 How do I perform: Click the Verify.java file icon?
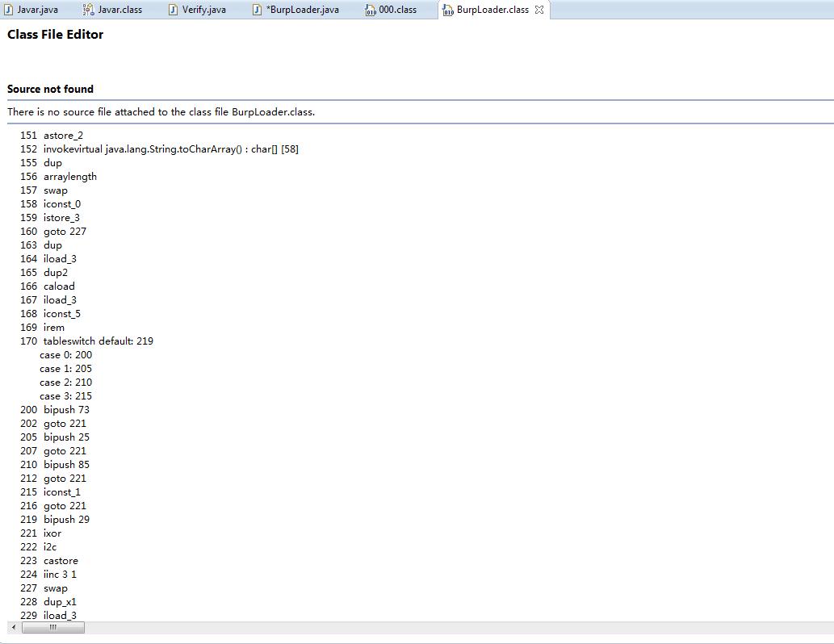[x=173, y=10]
